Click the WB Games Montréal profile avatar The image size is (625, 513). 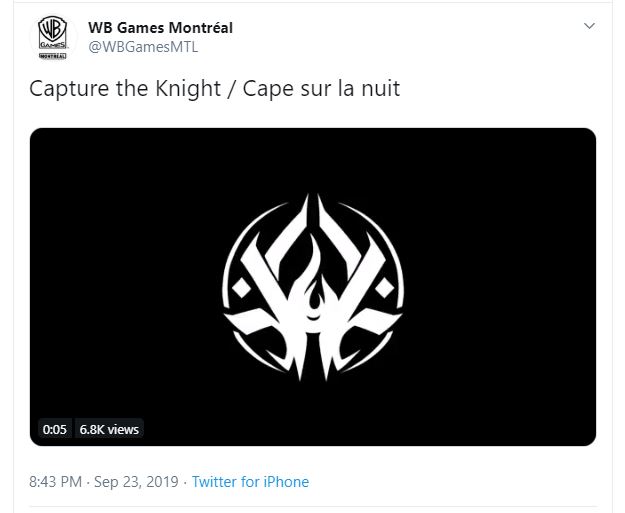[53, 38]
